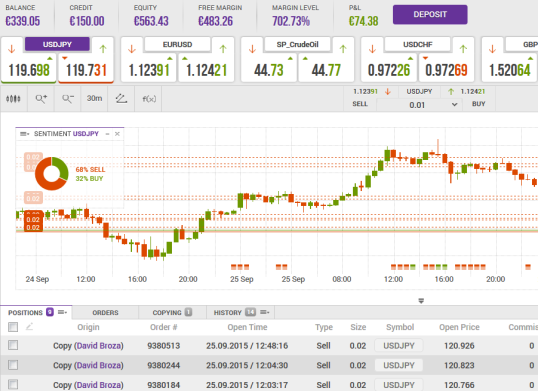Open David Broza link for order 9380513
This screenshot has width=538, height=391.
(99, 345)
